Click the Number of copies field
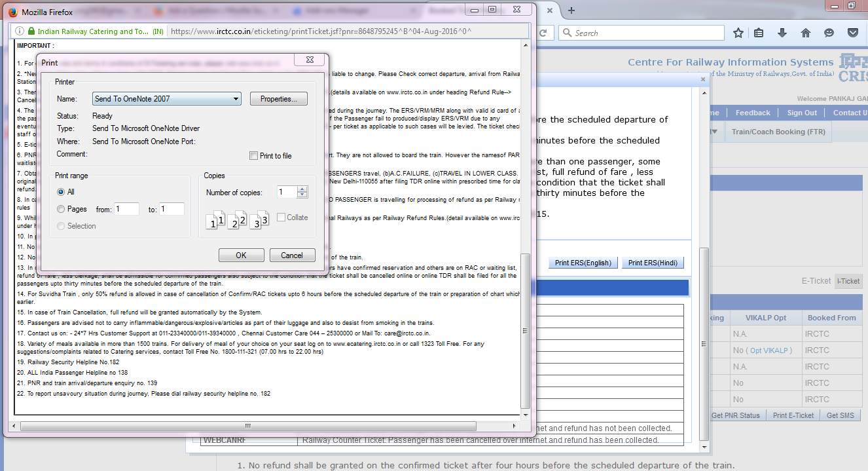The height and width of the screenshot is (471, 868). pos(287,192)
